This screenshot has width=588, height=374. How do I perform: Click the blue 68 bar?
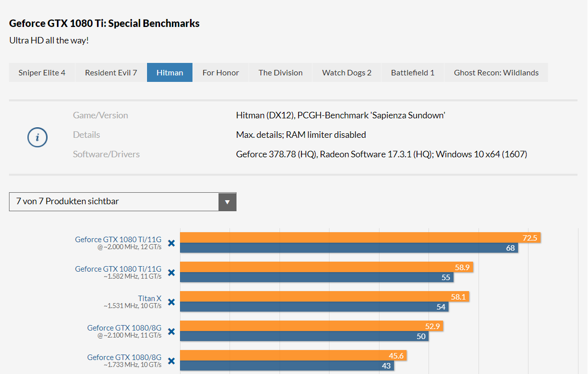(x=349, y=248)
